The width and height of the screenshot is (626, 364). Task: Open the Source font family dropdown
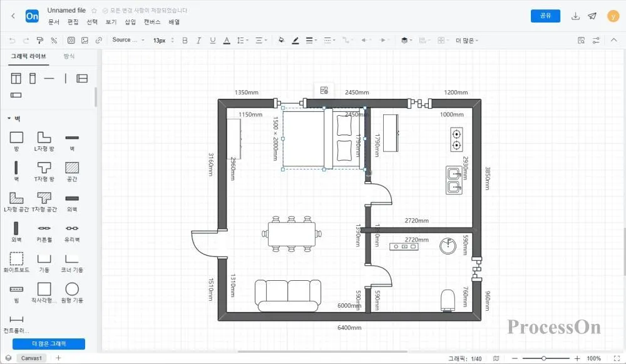128,40
